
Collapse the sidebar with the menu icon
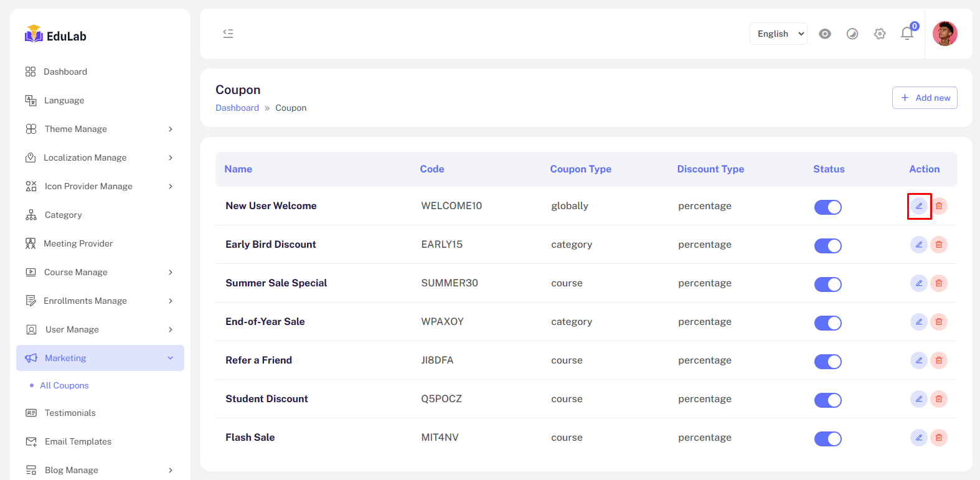(228, 34)
